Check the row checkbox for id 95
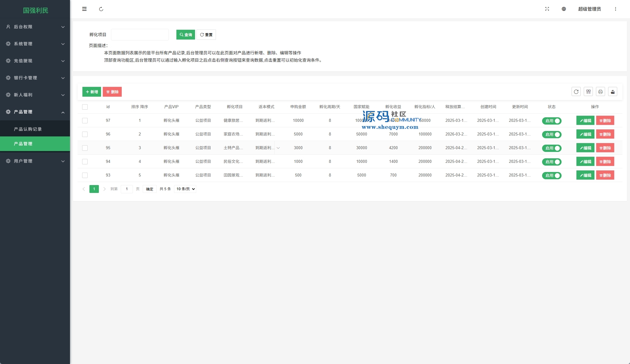630x364 pixels. pos(85,148)
